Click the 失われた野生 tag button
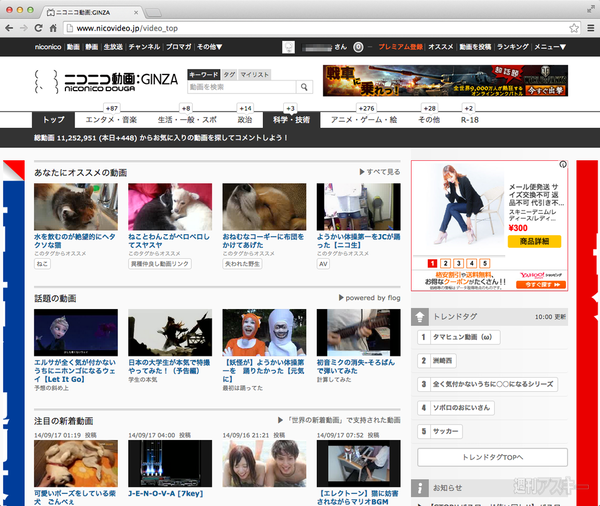 point(242,264)
